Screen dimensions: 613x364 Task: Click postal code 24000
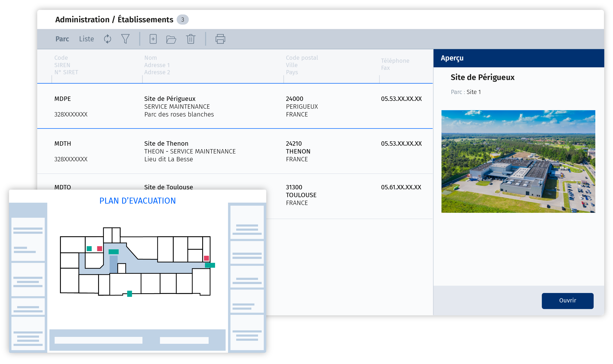[x=295, y=99]
